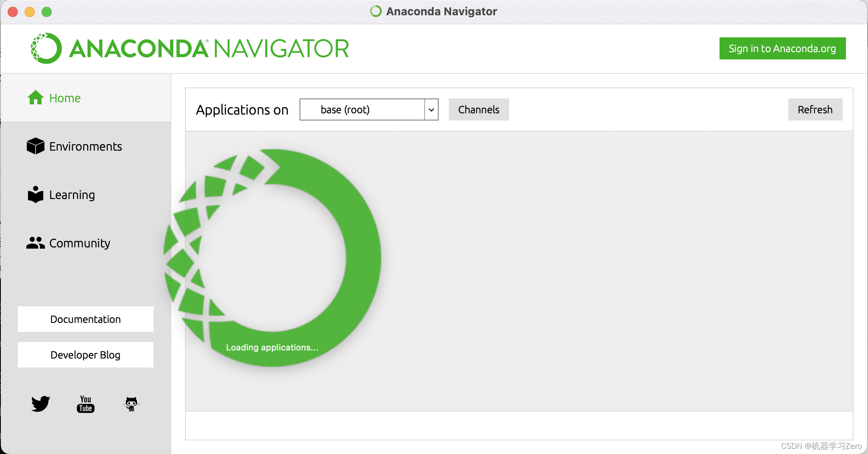
Task: Click the Anaconda icon in the title bar
Action: coord(375,11)
